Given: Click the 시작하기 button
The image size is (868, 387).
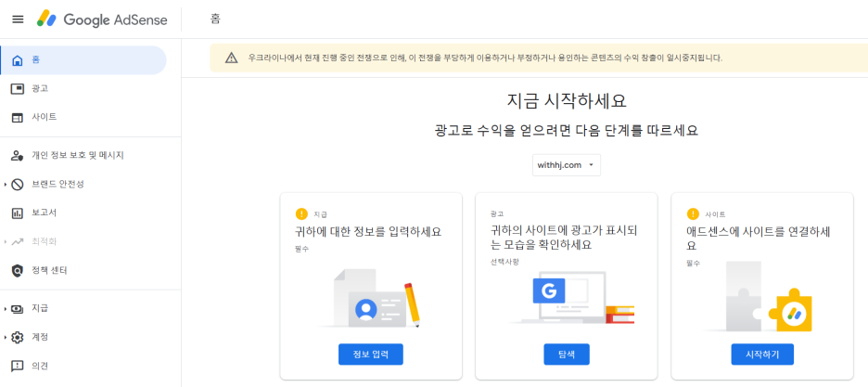Looking at the screenshot, I should (762, 355).
